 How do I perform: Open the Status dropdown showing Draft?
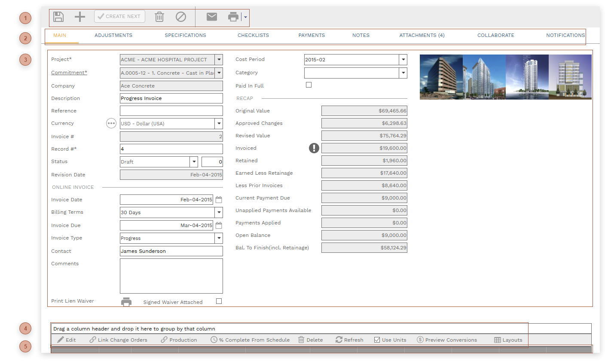[193, 161]
